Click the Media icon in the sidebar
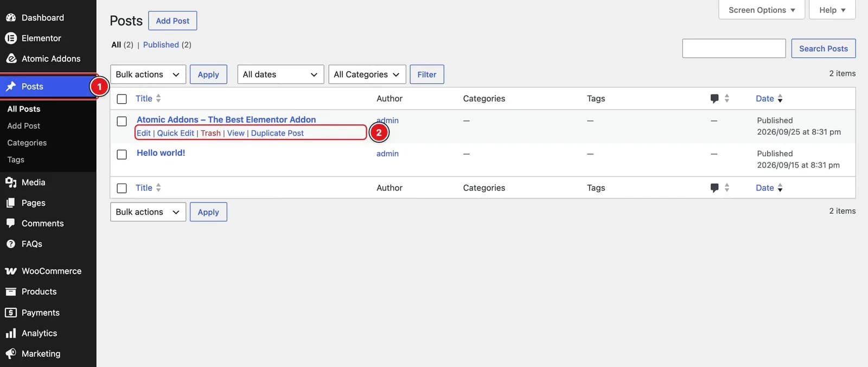This screenshot has height=367, width=868. click(10, 182)
